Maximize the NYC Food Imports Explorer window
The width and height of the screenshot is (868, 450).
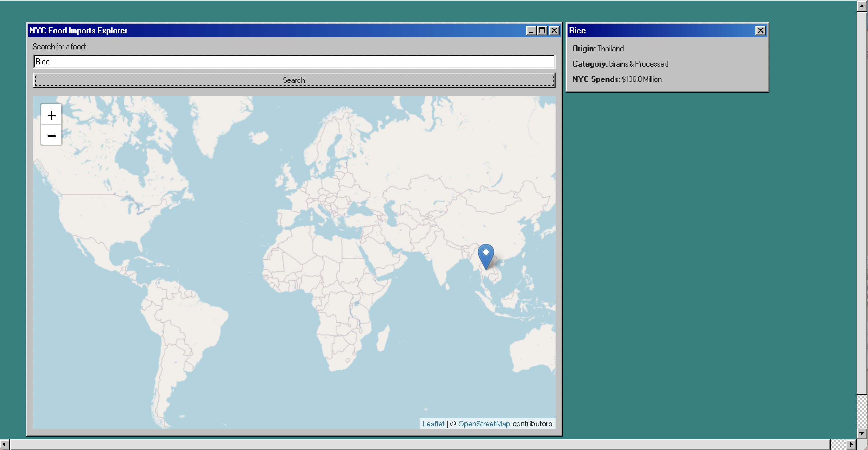pos(542,31)
